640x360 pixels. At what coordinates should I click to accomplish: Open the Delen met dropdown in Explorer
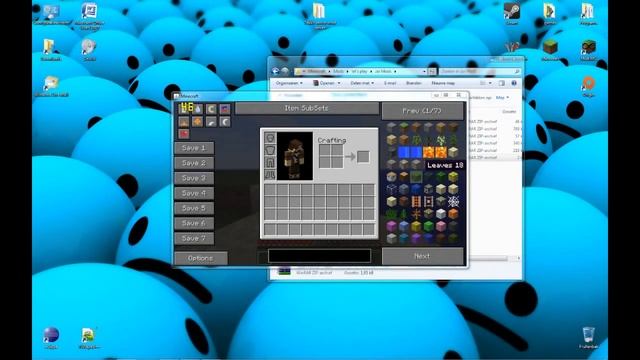(x=362, y=83)
